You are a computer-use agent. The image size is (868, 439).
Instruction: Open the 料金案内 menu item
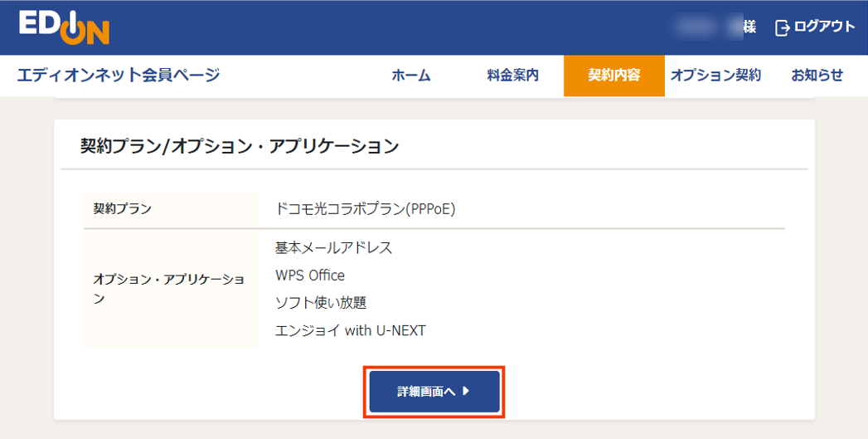point(513,76)
